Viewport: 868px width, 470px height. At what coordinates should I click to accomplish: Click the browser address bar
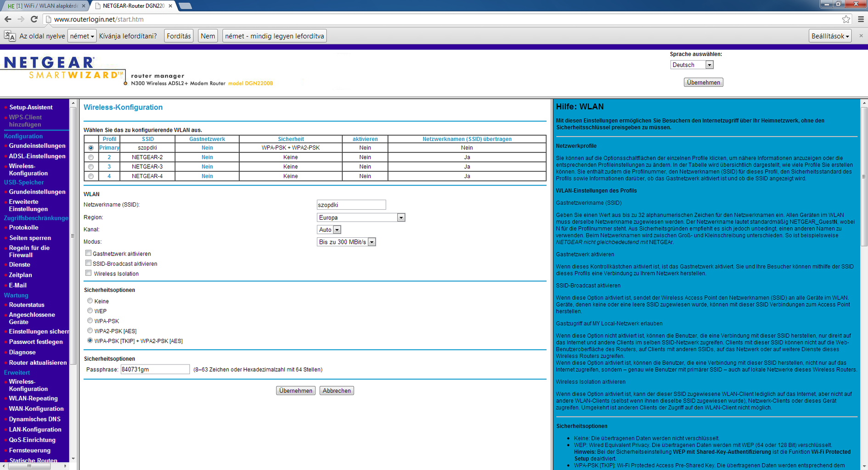point(445,19)
